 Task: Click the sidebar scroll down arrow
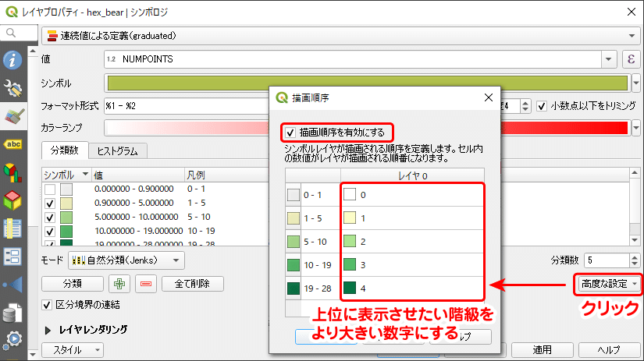tap(33, 354)
